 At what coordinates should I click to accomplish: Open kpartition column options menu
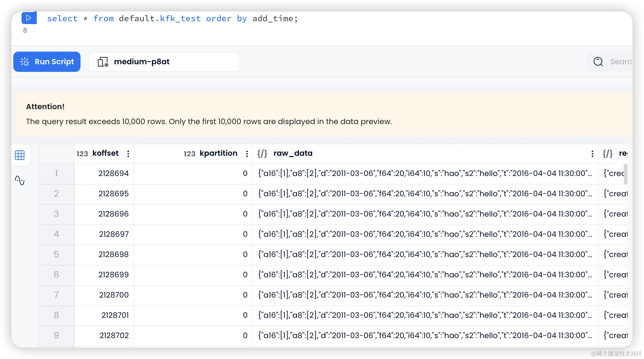(x=247, y=154)
